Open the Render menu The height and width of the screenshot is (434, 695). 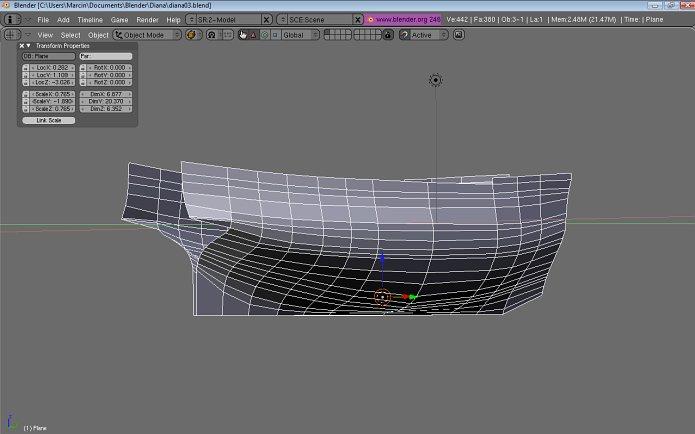[147, 20]
